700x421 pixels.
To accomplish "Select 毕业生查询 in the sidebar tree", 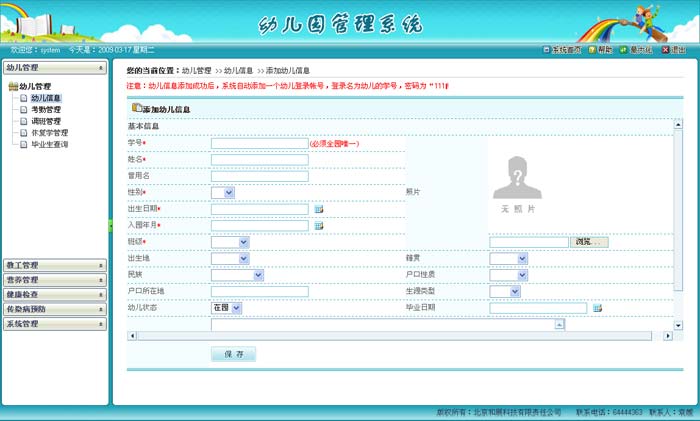I will tap(49, 144).
